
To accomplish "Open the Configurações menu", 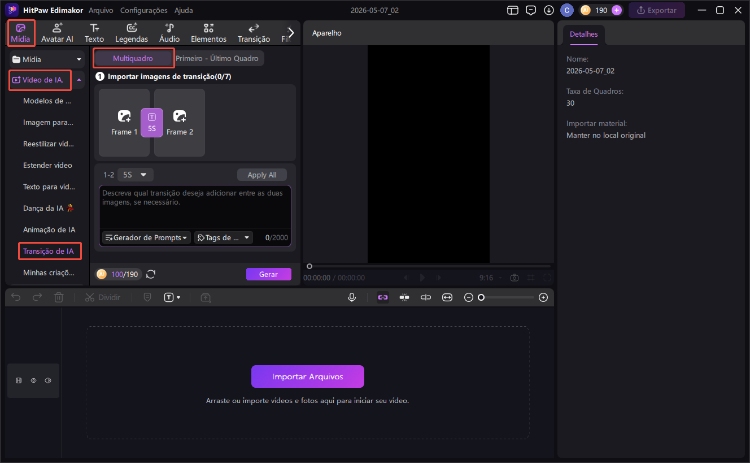I will 143,10.
